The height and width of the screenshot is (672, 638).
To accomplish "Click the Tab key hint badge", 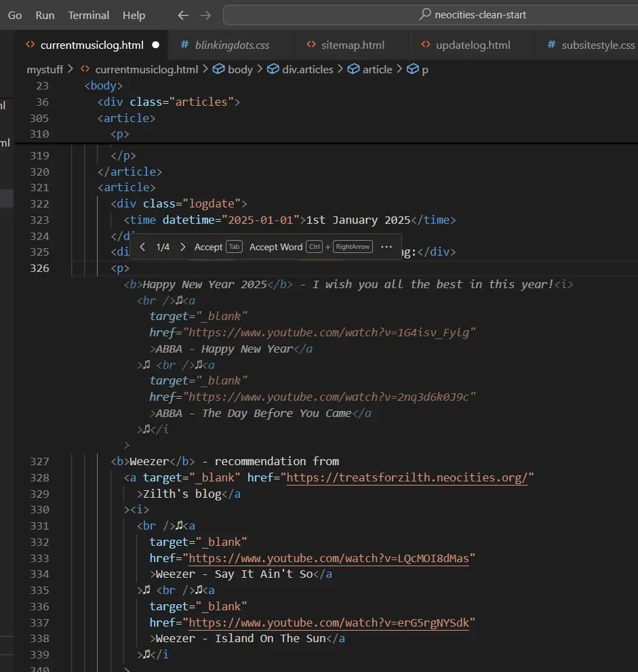I will (x=234, y=246).
